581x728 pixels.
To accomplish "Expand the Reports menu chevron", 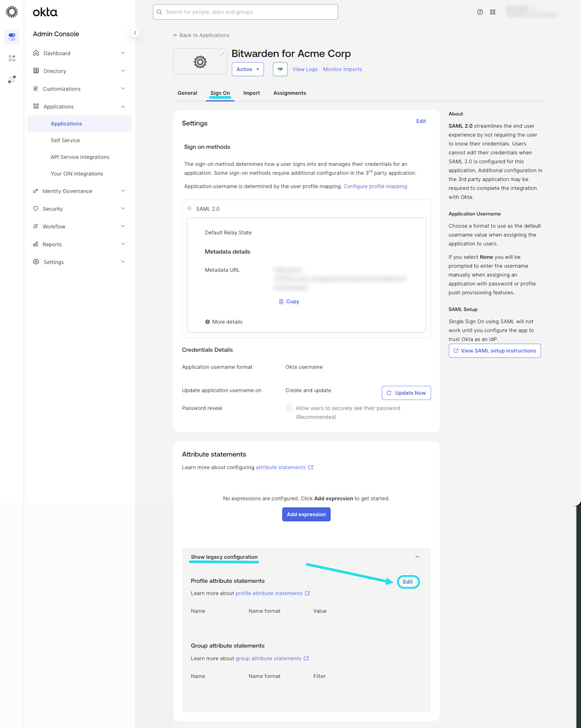I will click(123, 244).
